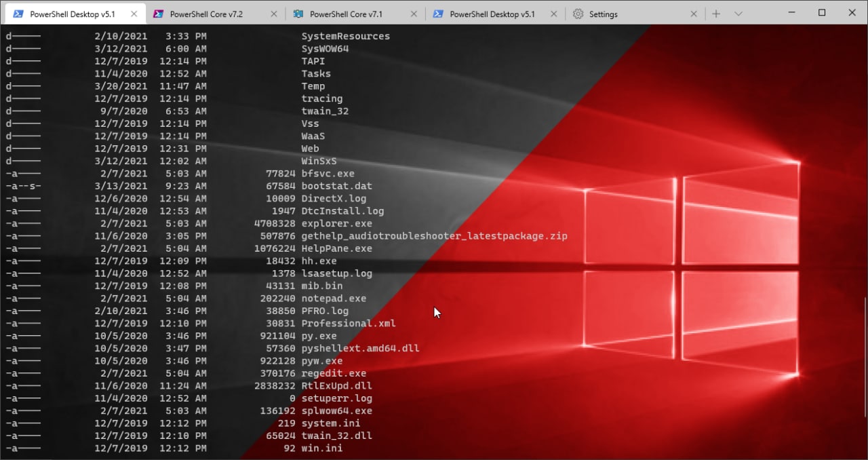Screen dimensions: 868x460
Task: Click the SysWOW64 directory name
Action: pyautogui.click(x=325, y=49)
